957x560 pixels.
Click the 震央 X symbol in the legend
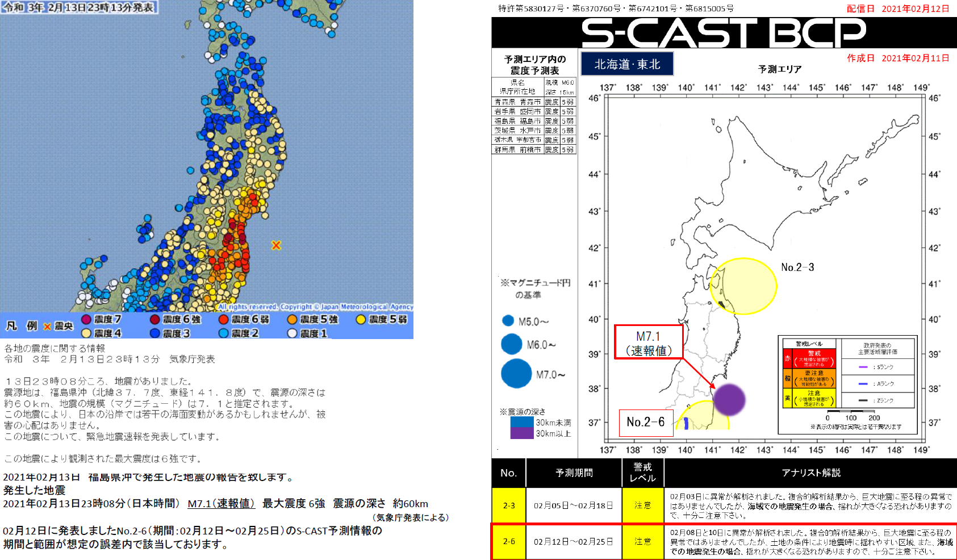(47, 327)
